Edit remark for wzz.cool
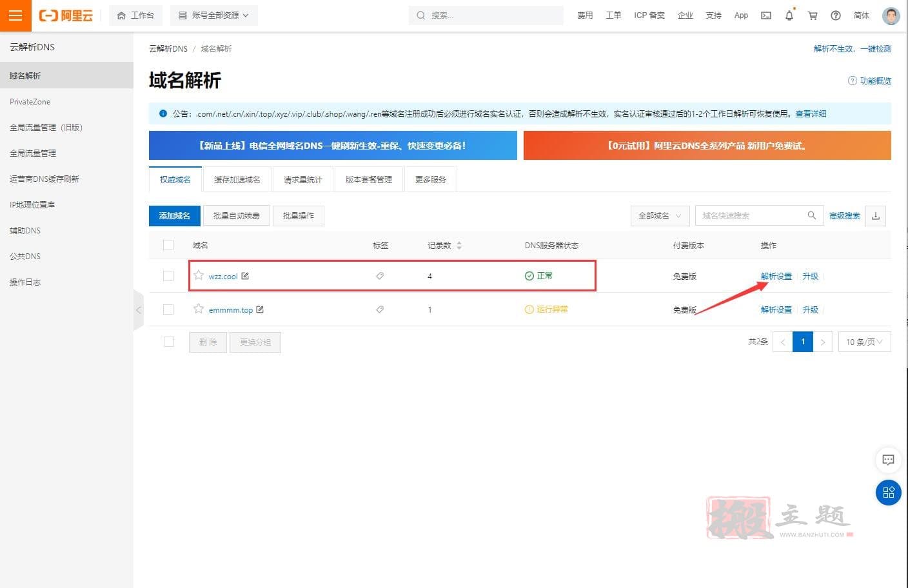908x588 pixels. (245, 276)
